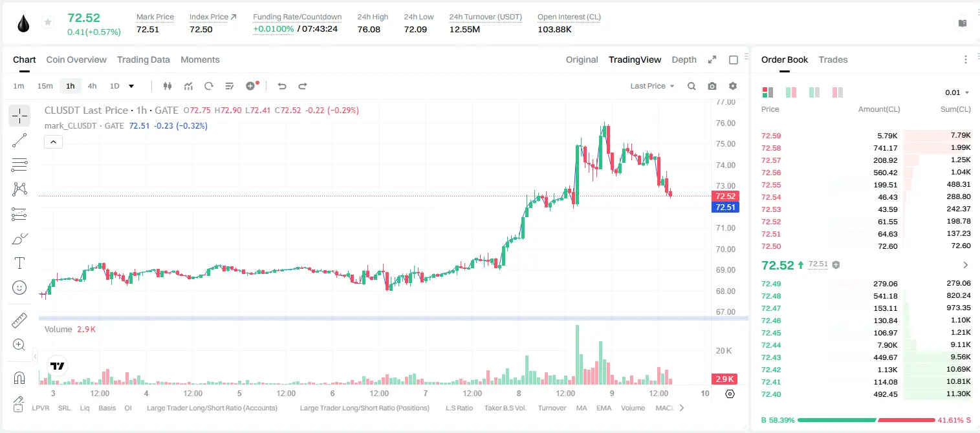Select the ruler measure tool
The width and height of the screenshot is (980, 433).
pyautogui.click(x=19, y=321)
